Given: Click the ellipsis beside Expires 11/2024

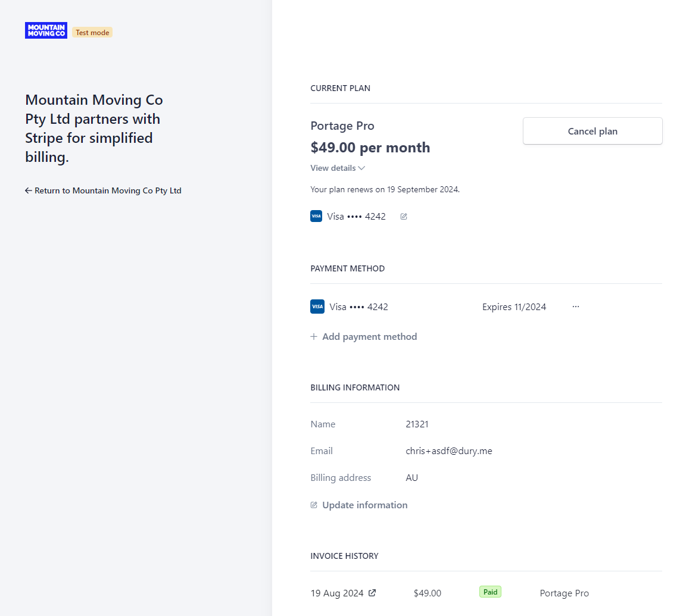Looking at the screenshot, I should tap(575, 307).
